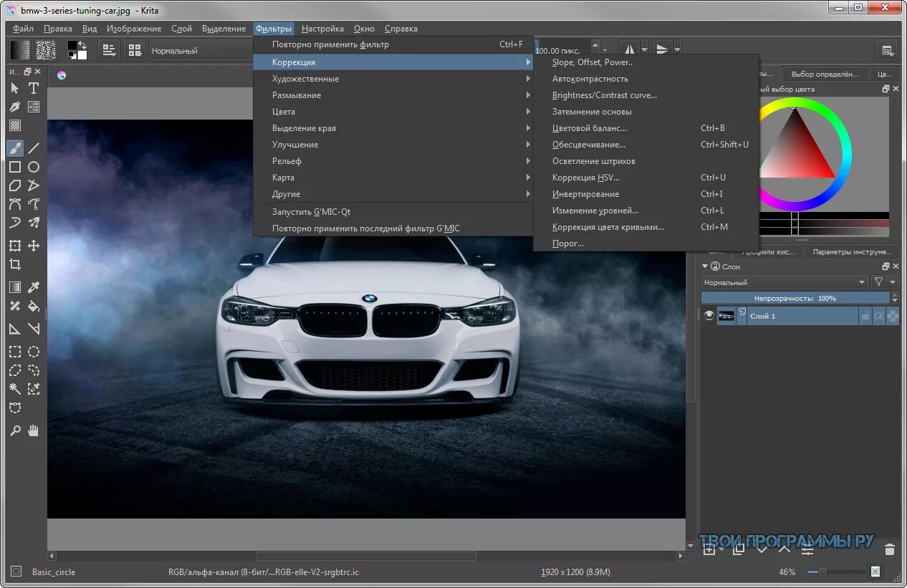Open the gradient preset picker in toolbar
The height and width of the screenshot is (588, 907).
20,50
